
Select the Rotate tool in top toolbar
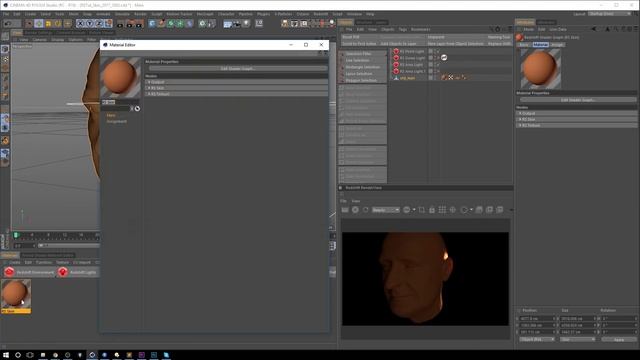click(58, 24)
